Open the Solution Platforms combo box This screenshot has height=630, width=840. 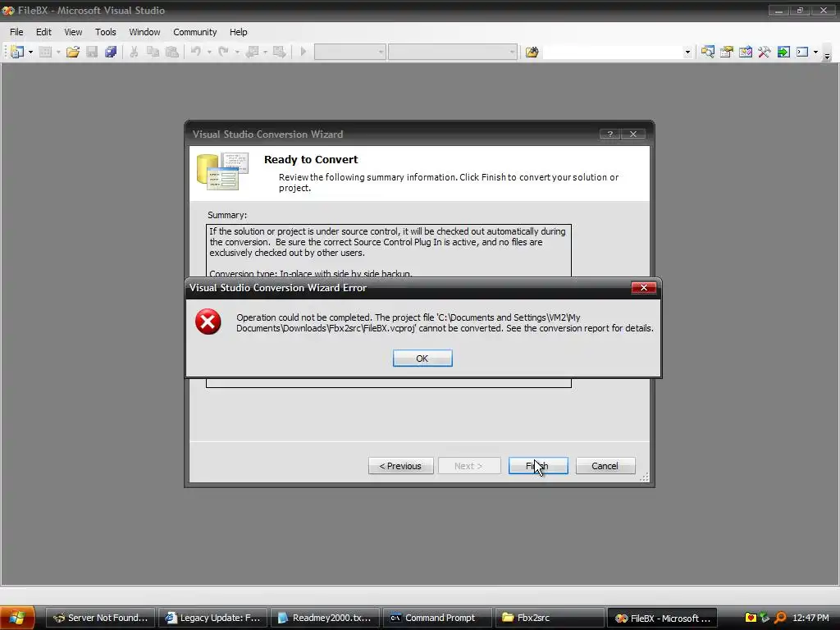pyautogui.click(x=453, y=52)
